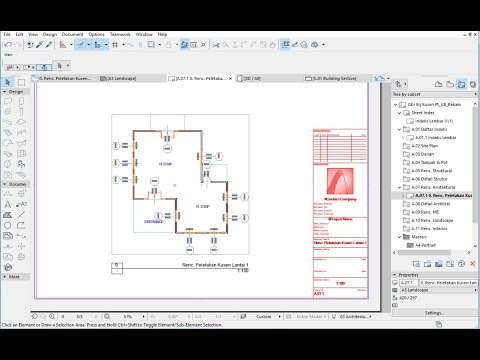Screen dimensions: 480x360
Task: Click the red delete X in Navigator
Action: click(x=472, y=264)
